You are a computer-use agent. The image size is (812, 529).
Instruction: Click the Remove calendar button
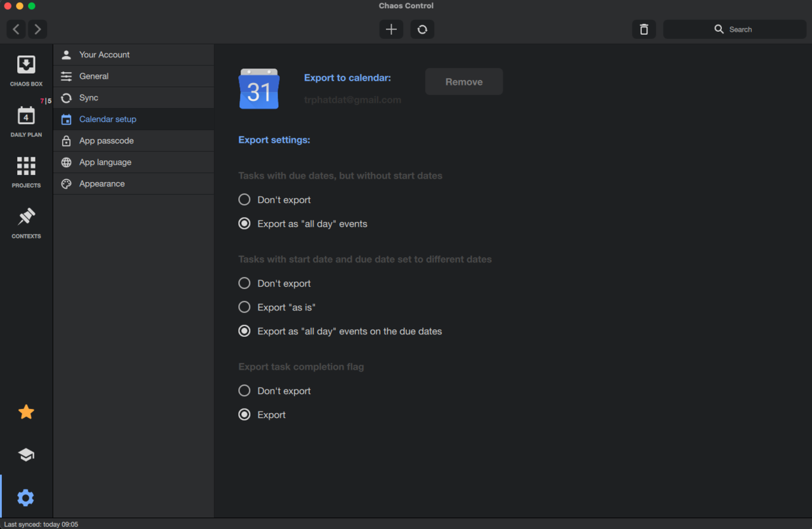464,82
